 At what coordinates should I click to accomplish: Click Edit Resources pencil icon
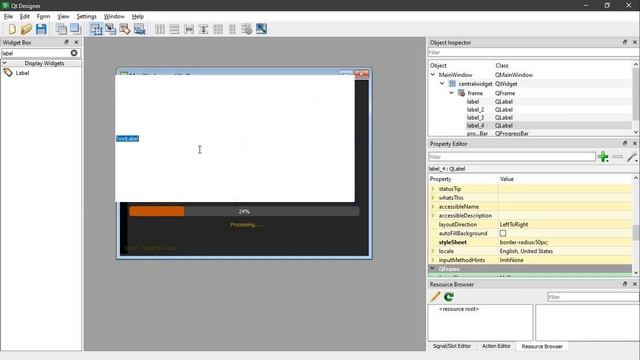click(435, 297)
